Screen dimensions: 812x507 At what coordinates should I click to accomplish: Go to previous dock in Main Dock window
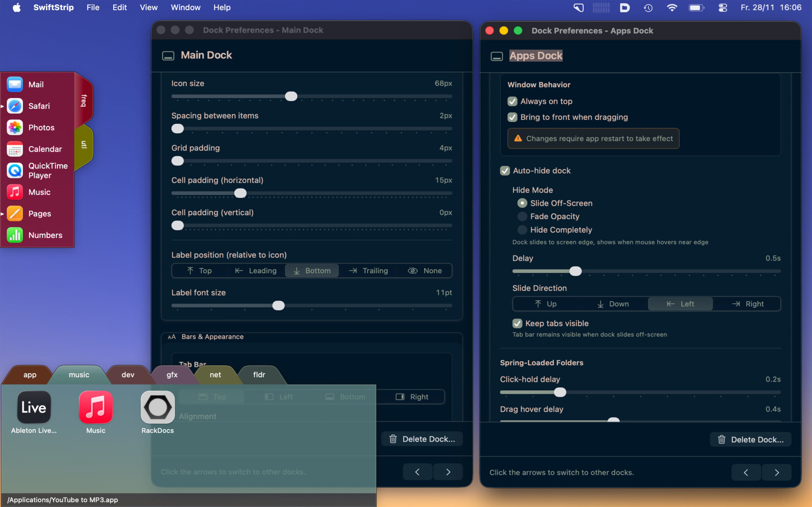point(417,472)
